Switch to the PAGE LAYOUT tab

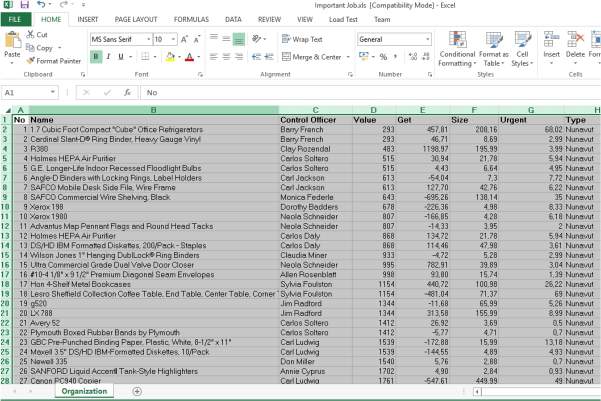pyautogui.click(x=136, y=19)
